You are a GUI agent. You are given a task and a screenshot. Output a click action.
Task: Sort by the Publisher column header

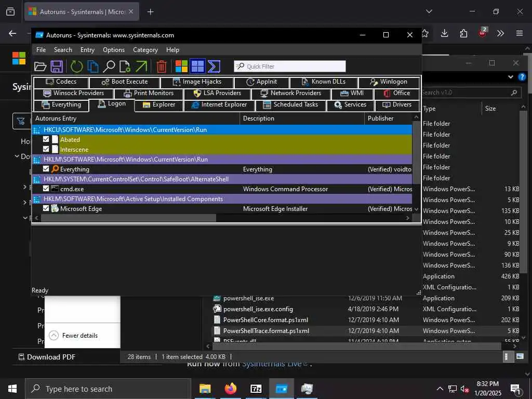pyautogui.click(x=389, y=118)
